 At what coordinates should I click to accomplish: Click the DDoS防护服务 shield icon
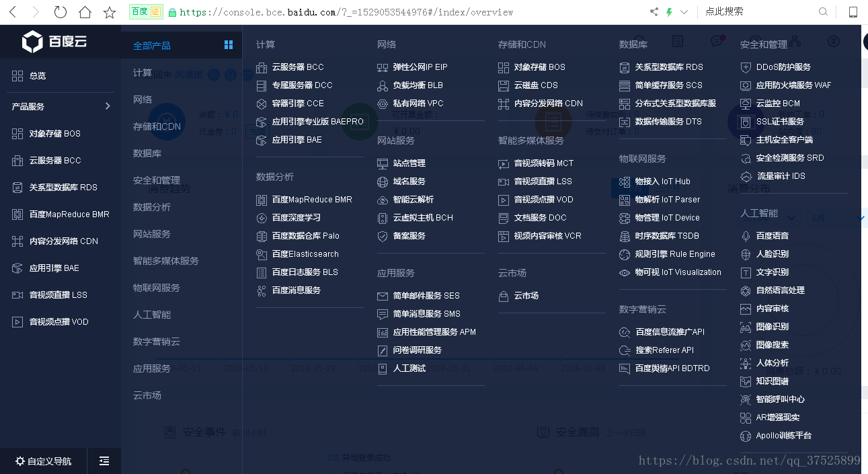pos(745,67)
